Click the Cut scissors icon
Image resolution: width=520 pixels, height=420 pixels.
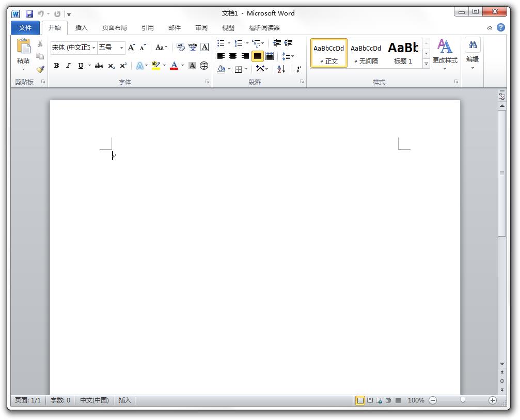click(x=40, y=44)
